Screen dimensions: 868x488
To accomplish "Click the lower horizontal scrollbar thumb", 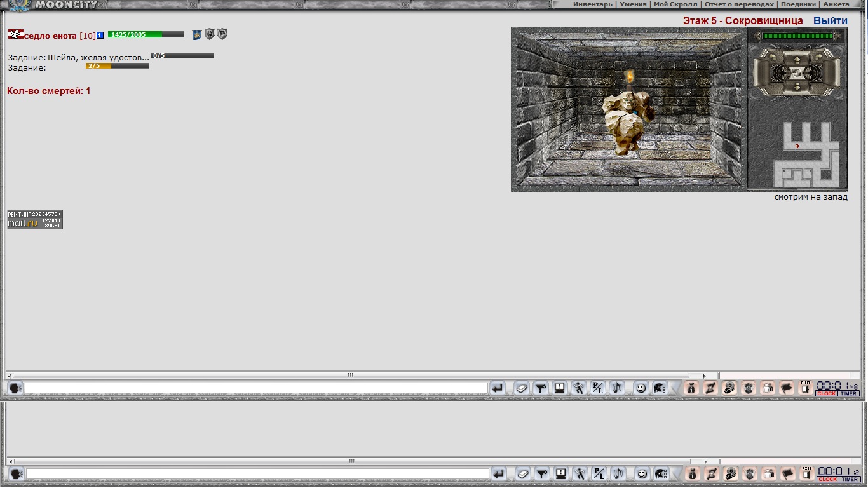I will click(351, 461).
